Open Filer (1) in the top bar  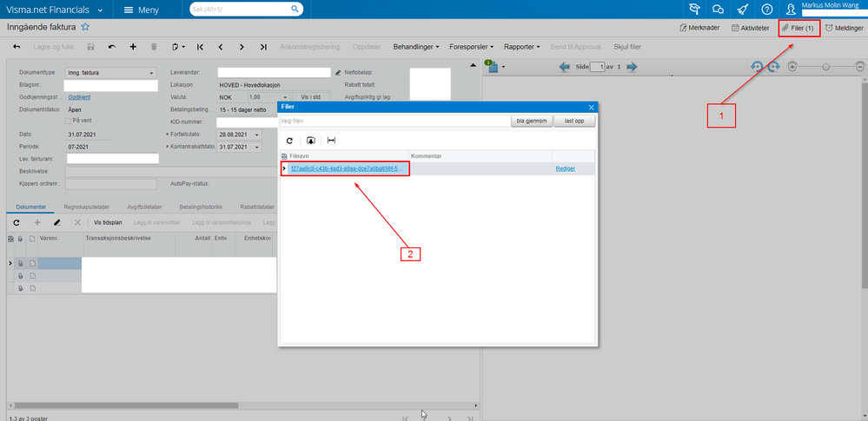(798, 28)
